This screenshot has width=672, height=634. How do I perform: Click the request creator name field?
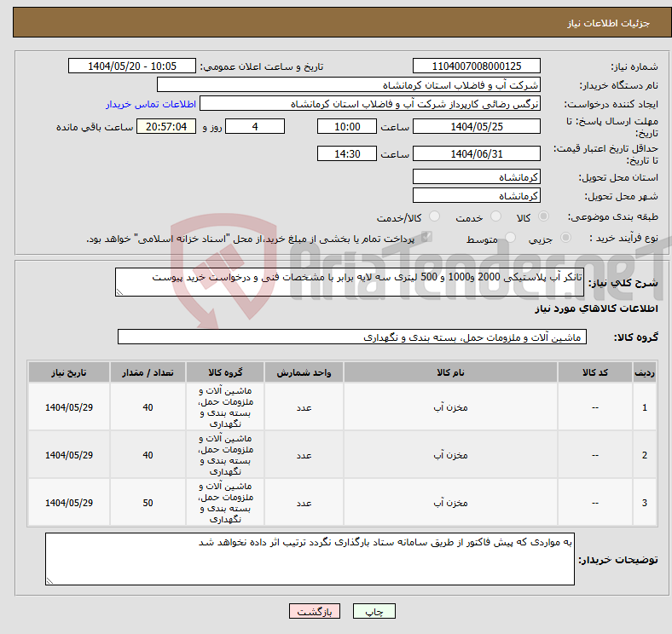370,104
